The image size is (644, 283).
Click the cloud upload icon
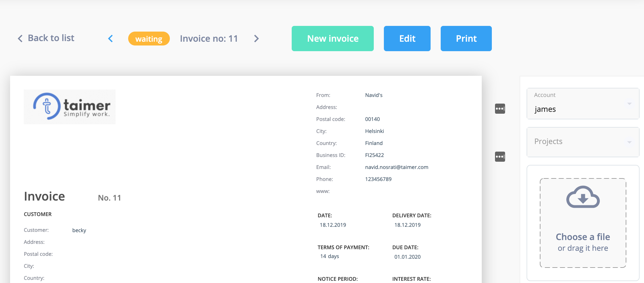point(583,197)
